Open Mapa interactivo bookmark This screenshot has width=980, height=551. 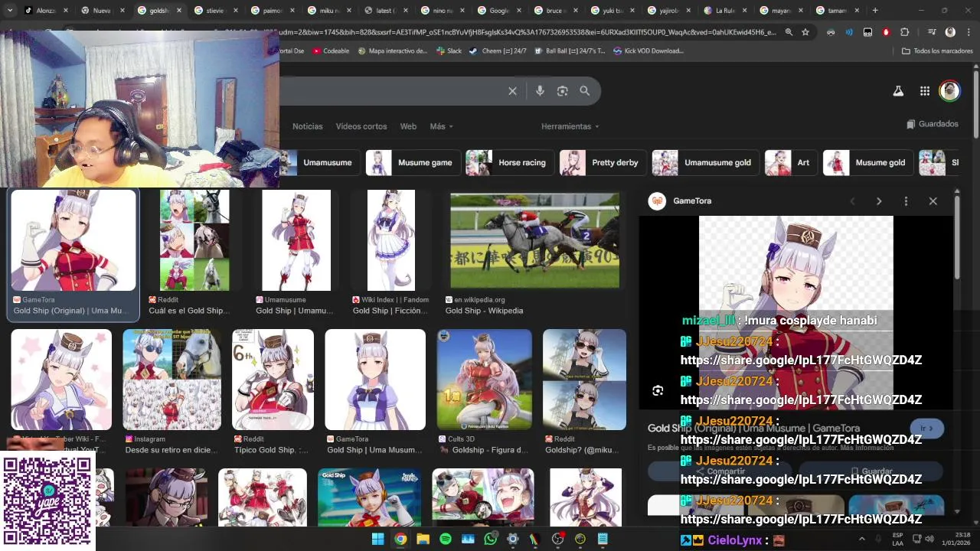point(392,51)
